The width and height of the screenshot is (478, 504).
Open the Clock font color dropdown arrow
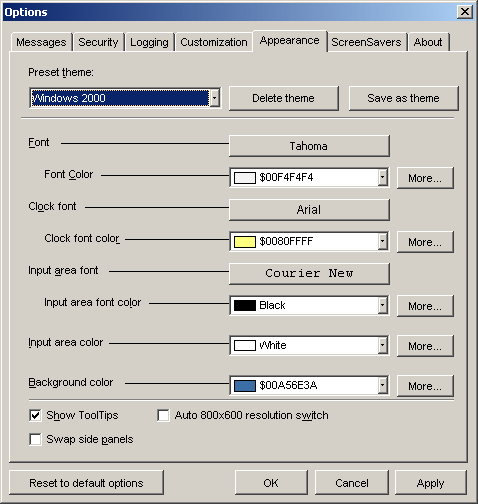click(x=383, y=241)
